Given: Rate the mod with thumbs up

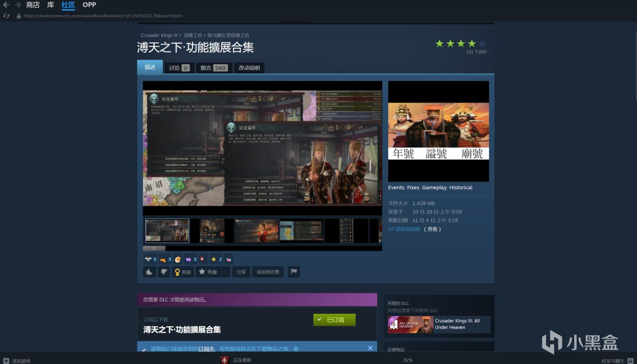Looking at the screenshot, I should [x=149, y=272].
